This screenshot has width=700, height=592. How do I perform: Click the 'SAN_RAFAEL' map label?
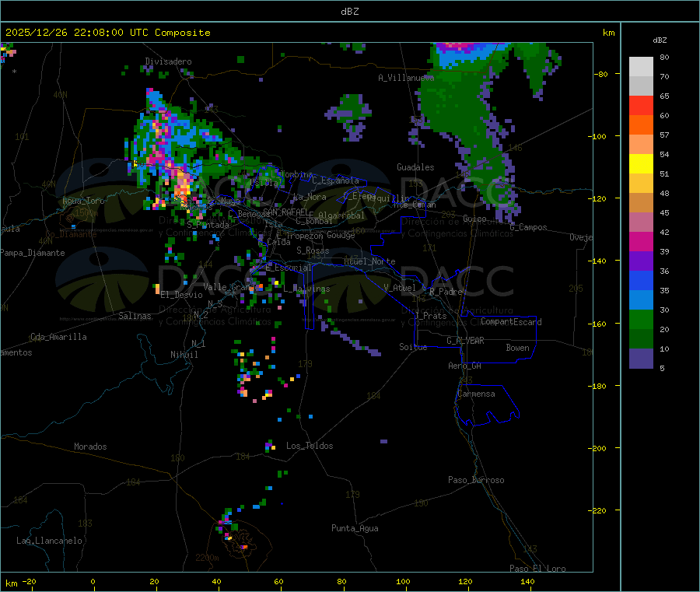point(286,212)
